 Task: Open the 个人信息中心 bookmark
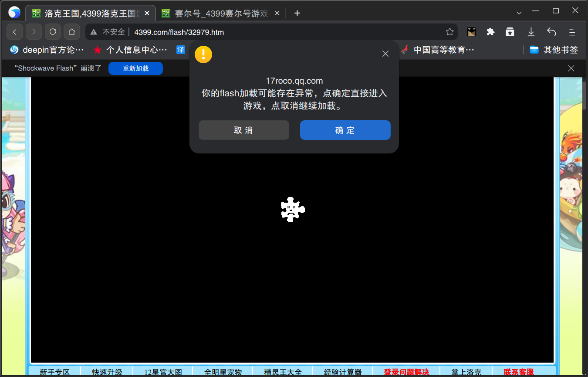[x=131, y=50]
